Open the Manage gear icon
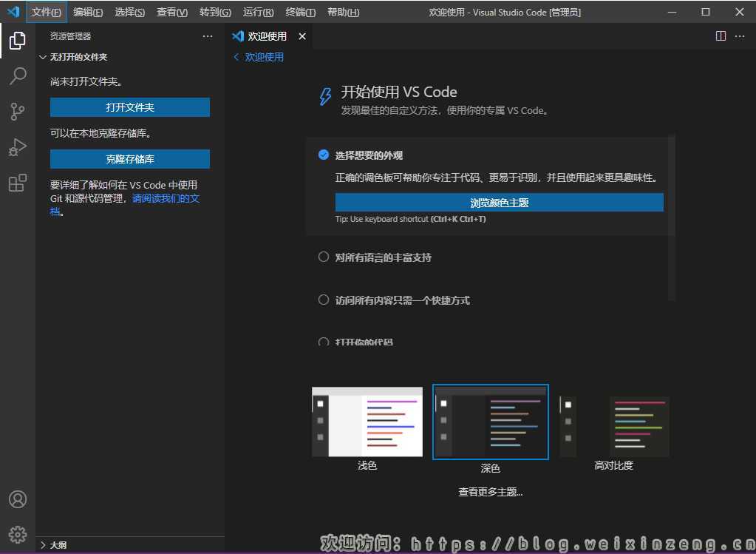Viewport: 756px width, 554px height. click(x=17, y=534)
